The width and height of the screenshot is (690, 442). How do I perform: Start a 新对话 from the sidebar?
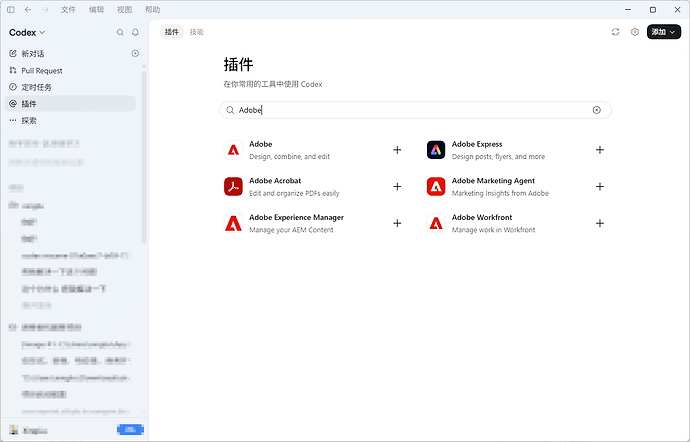[x=33, y=54]
